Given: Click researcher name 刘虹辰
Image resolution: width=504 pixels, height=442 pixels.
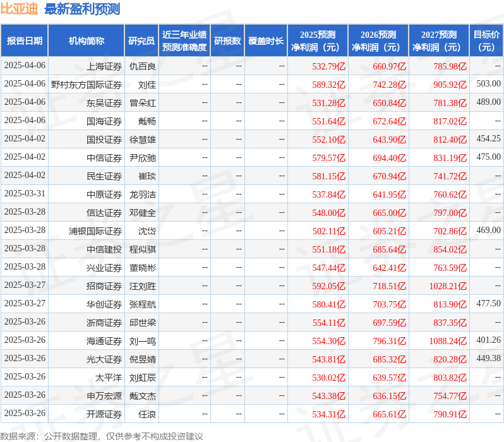Looking at the screenshot, I should click(142, 378).
